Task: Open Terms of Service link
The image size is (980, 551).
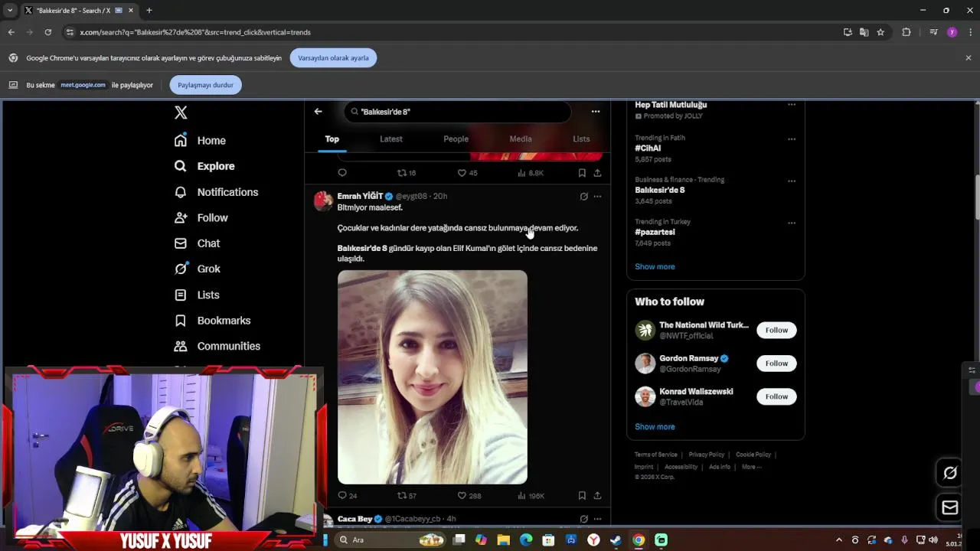Action: 655,455
